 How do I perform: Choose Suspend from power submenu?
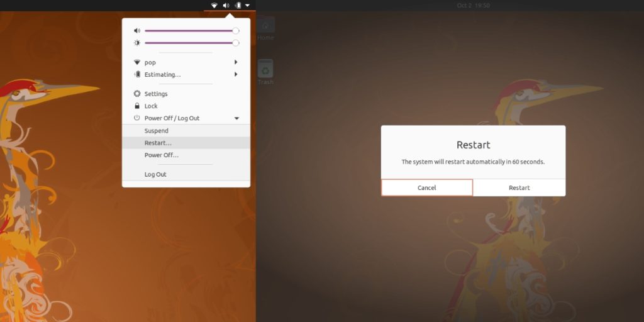coord(186,131)
